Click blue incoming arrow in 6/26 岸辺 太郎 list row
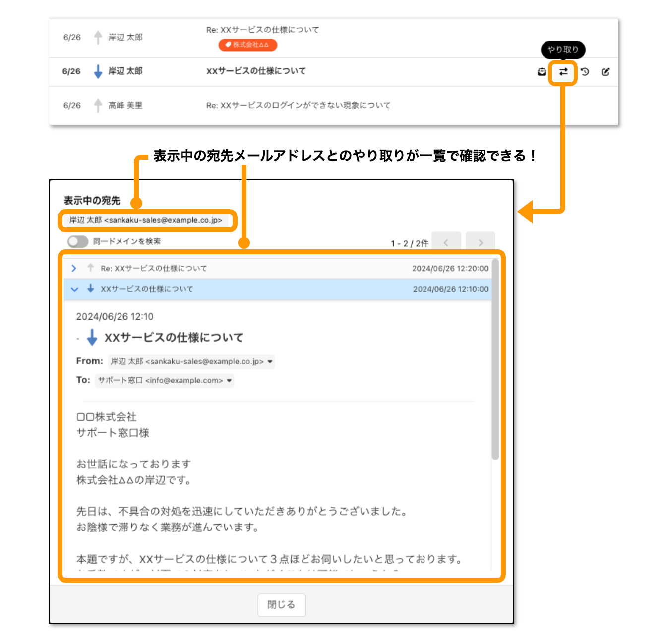666x644 pixels. point(98,72)
